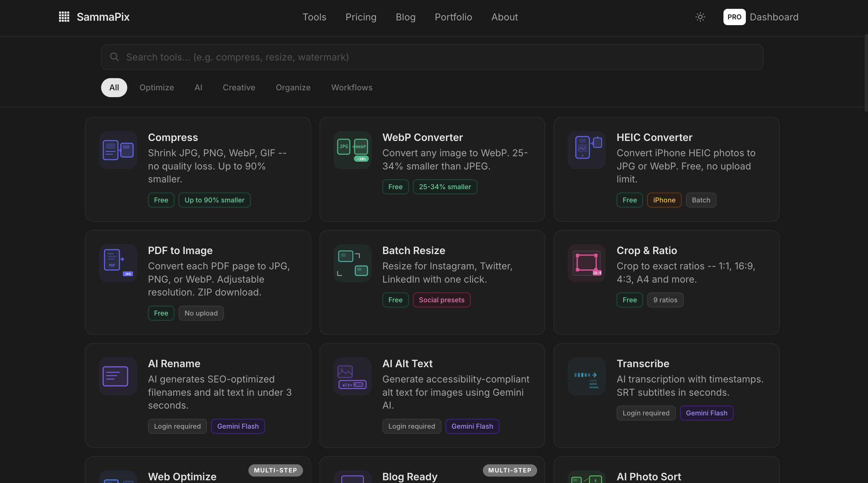
Task: Open the Dashboard link
Action: 774,17
